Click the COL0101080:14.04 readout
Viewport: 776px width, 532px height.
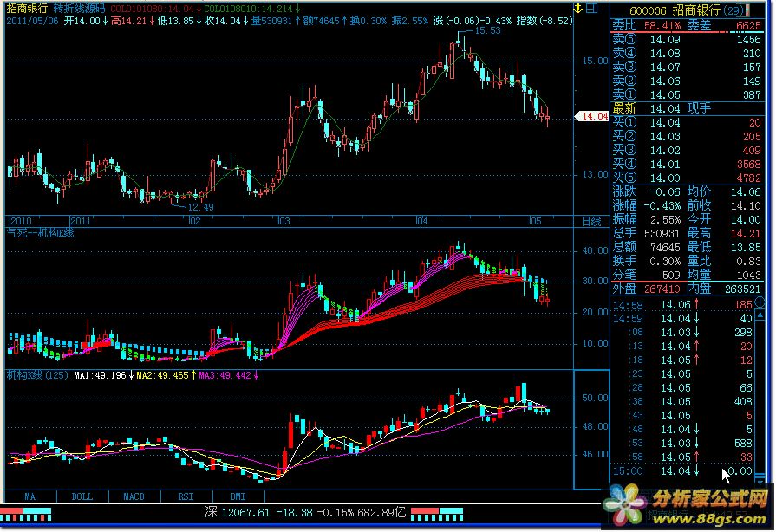pos(155,9)
